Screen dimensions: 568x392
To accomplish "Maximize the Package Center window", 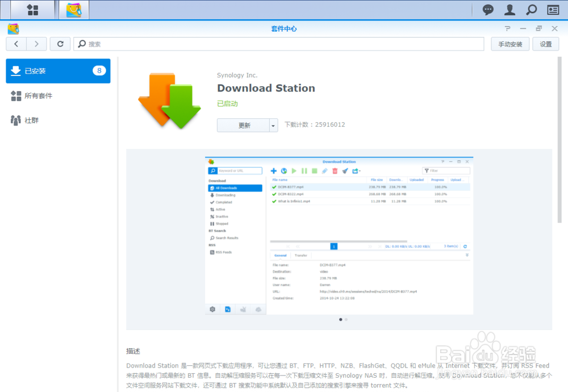I will pyautogui.click(x=539, y=28).
